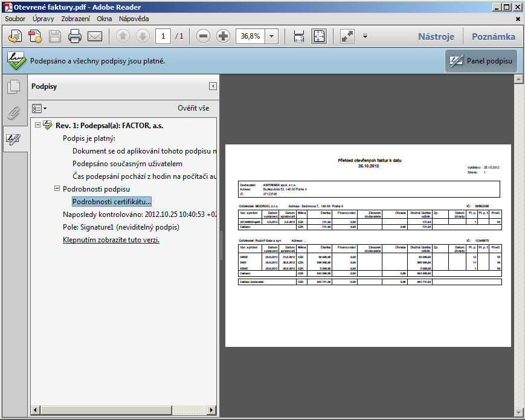The width and height of the screenshot is (525, 420).
Task: Click the '/ 1' page count label
Action: pos(179,36)
